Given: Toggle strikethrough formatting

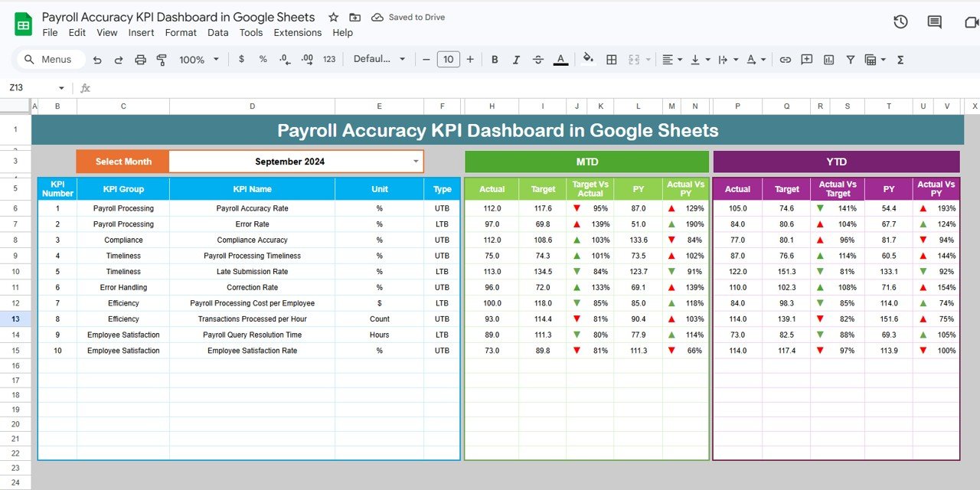Looking at the screenshot, I should (x=537, y=59).
